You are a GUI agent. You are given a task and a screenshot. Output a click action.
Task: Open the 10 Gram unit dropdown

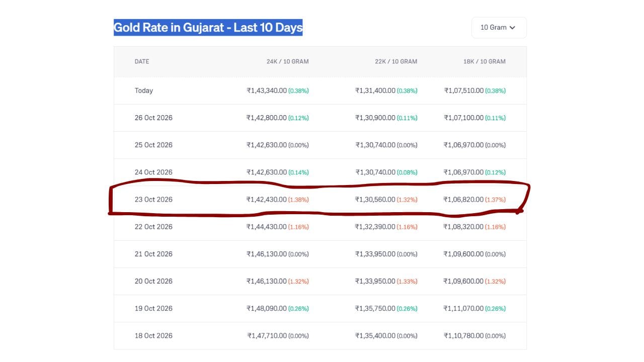pos(499,28)
